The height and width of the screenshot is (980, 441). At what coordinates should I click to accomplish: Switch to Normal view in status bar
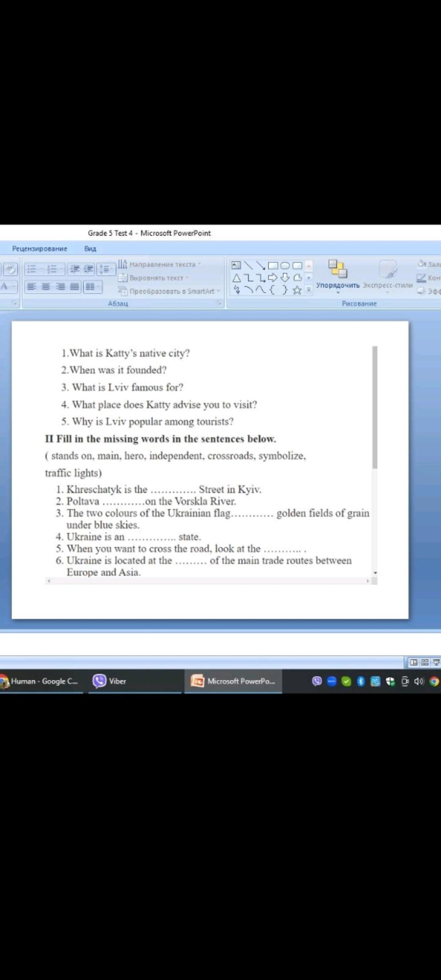point(414,662)
